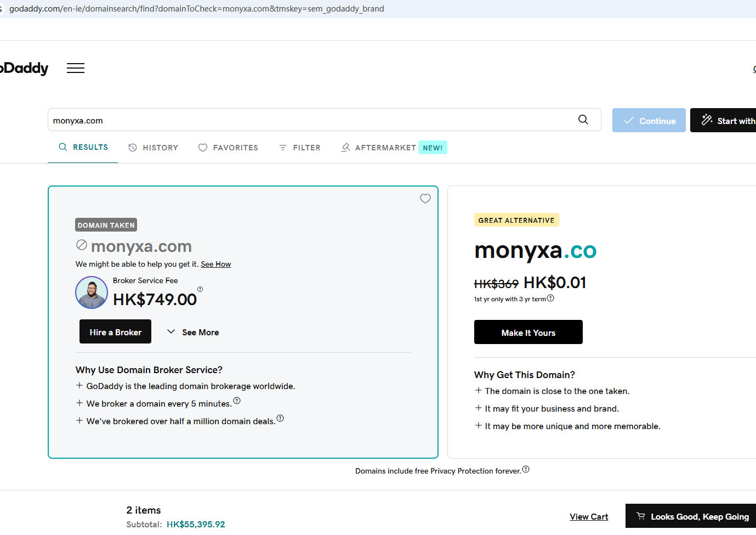
Task: Open the Privacy Protection info icon
Action: click(526, 469)
